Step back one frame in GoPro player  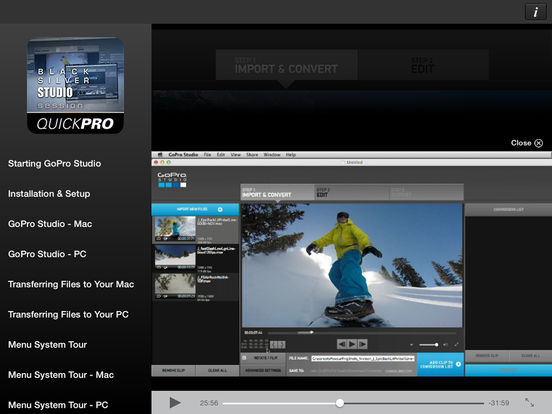tap(341, 344)
